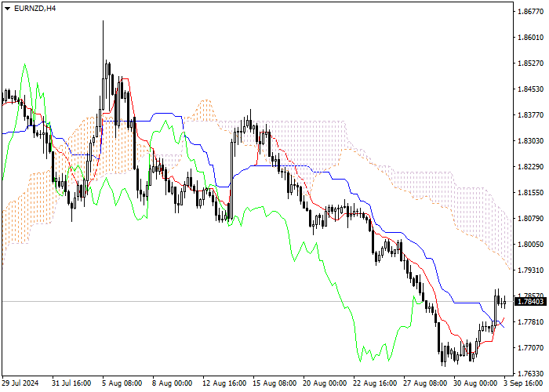Click the EURNZD,H4 chart title

pyautogui.click(x=35, y=9)
